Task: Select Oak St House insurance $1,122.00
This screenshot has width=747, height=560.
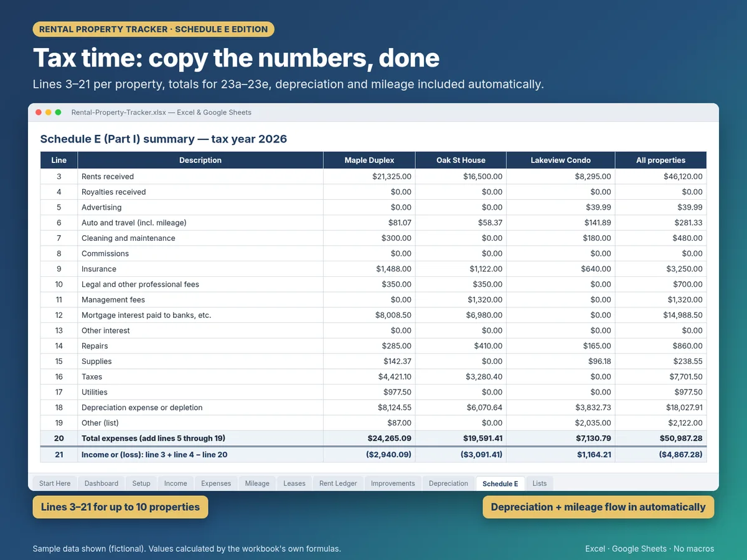Action: pyautogui.click(x=461, y=269)
